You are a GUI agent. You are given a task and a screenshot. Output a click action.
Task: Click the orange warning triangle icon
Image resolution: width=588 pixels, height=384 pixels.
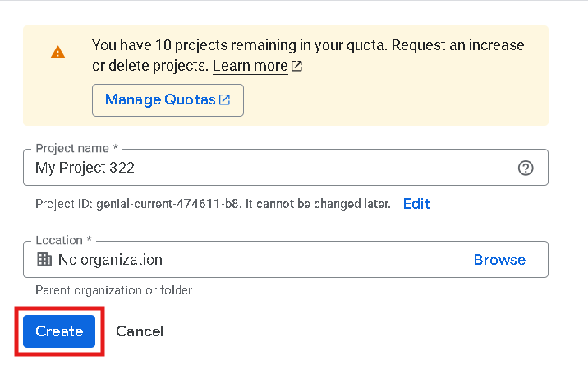[x=57, y=52]
